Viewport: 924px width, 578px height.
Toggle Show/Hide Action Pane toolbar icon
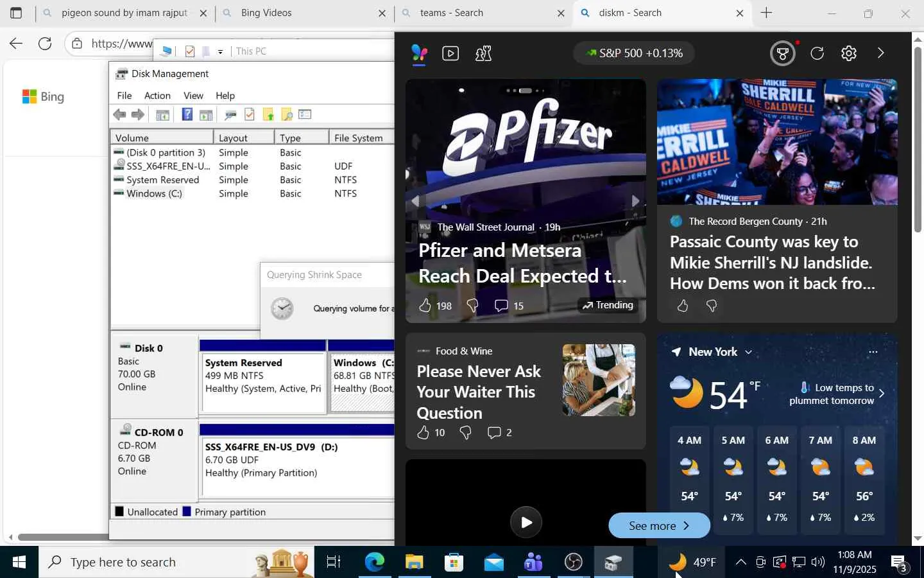[x=206, y=114]
